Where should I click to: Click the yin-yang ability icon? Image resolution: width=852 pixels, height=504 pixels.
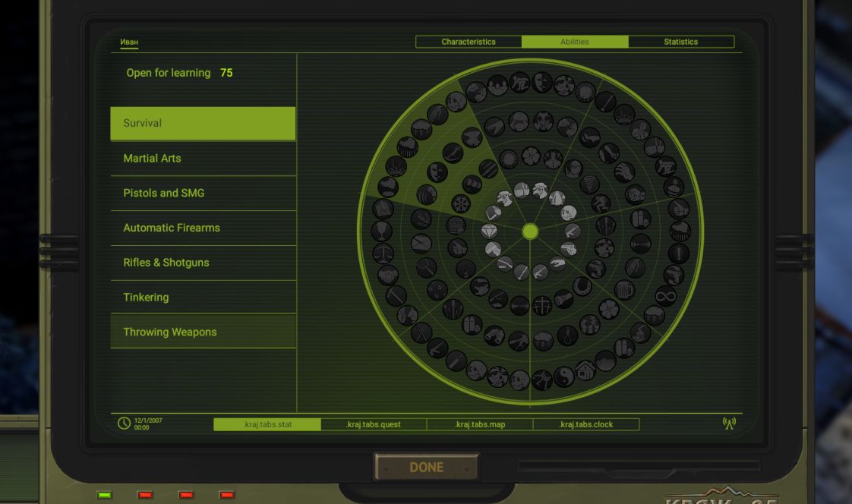tap(563, 376)
